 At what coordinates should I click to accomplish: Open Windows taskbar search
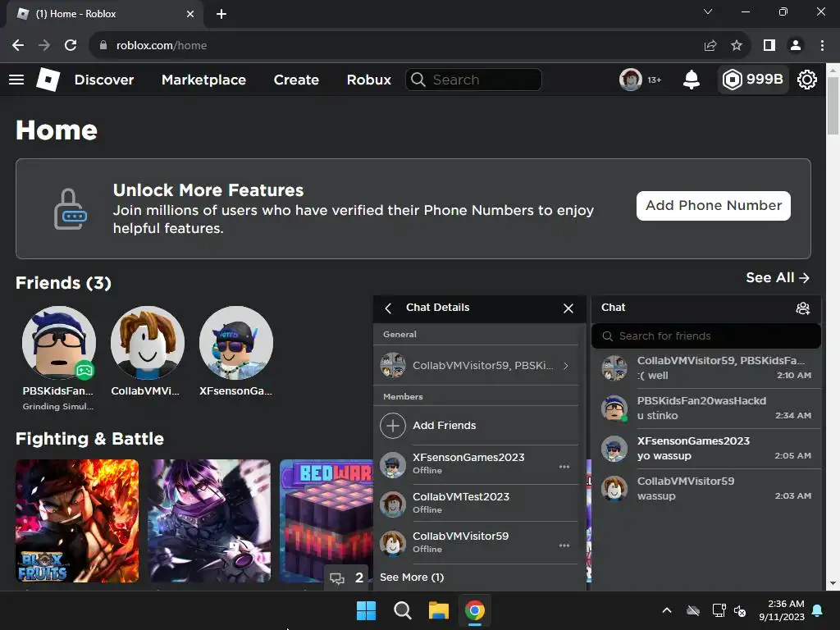click(x=402, y=610)
